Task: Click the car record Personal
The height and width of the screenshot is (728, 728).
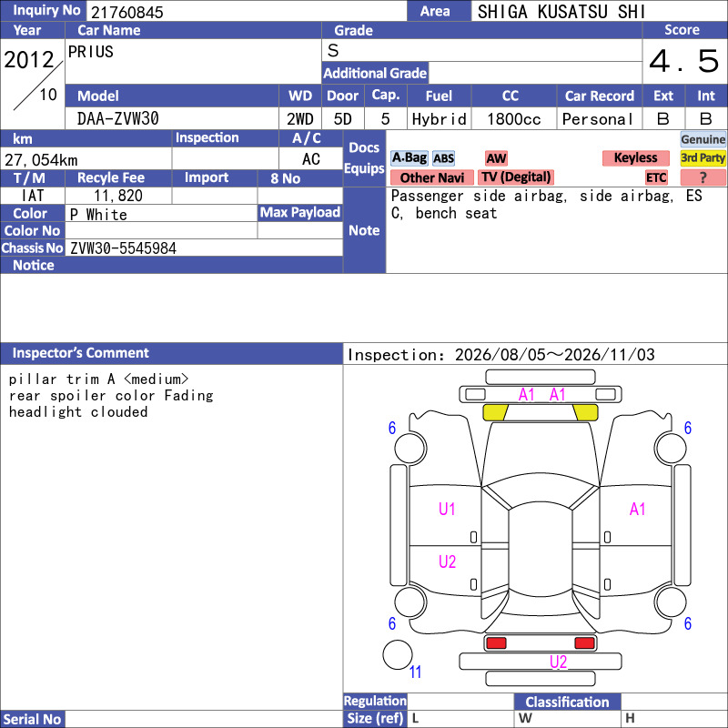Action: point(597,119)
